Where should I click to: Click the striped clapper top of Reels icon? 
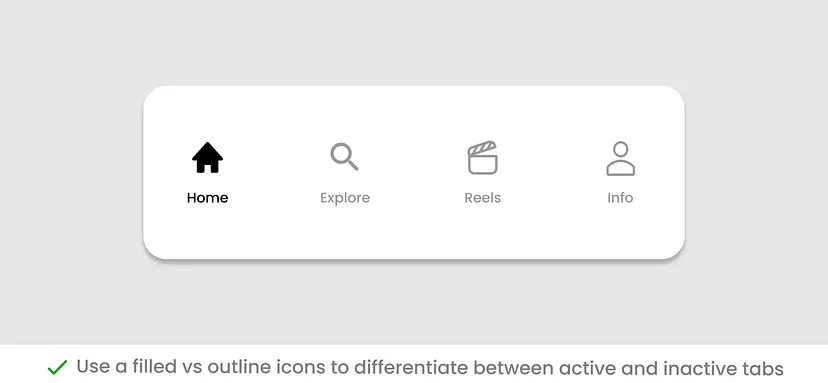(x=482, y=148)
